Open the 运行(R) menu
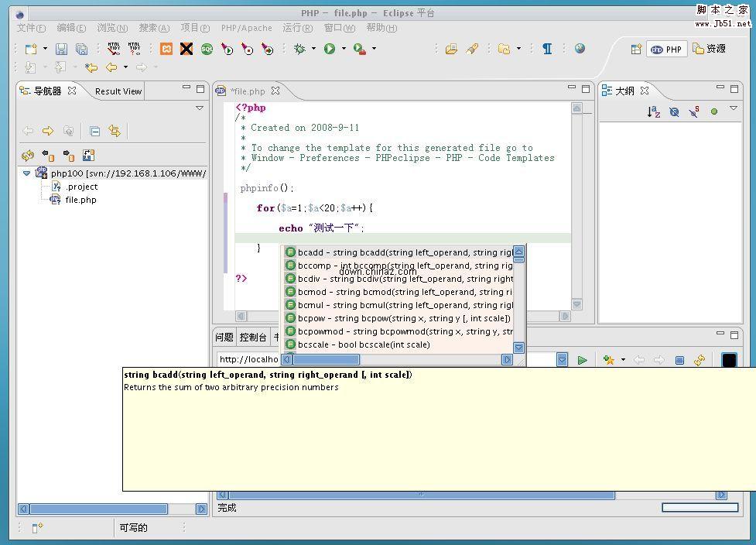The width and height of the screenshot is (756, 545). (297, 28)
